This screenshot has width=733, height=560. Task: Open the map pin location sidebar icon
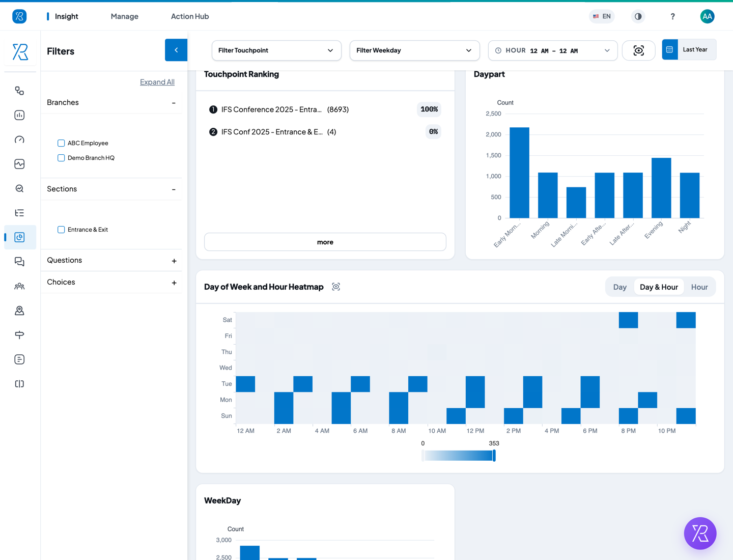tap(19, 311)
